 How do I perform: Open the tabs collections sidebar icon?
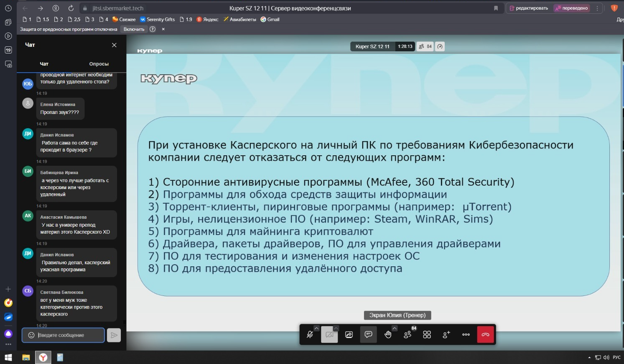8,22
